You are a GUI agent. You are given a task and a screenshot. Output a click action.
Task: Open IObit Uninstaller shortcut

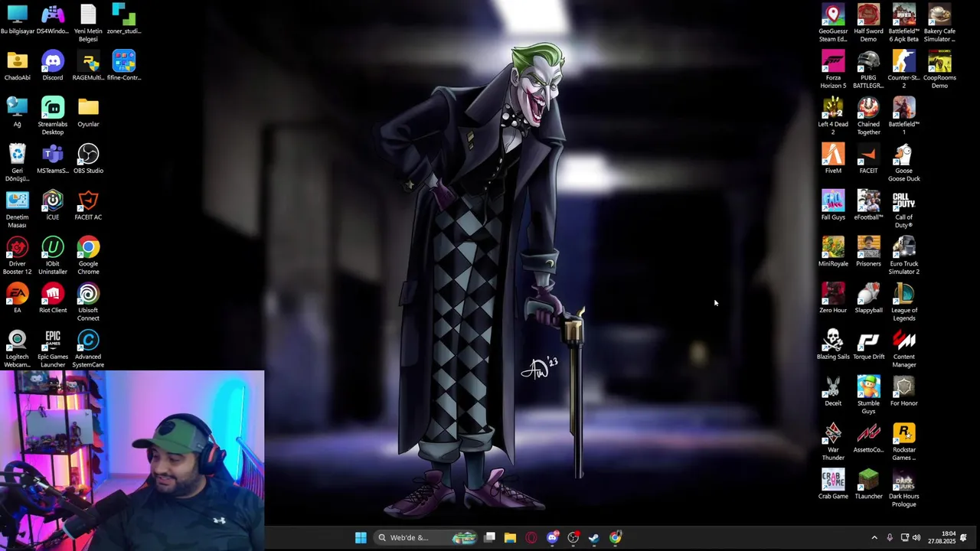coord(53,256)
